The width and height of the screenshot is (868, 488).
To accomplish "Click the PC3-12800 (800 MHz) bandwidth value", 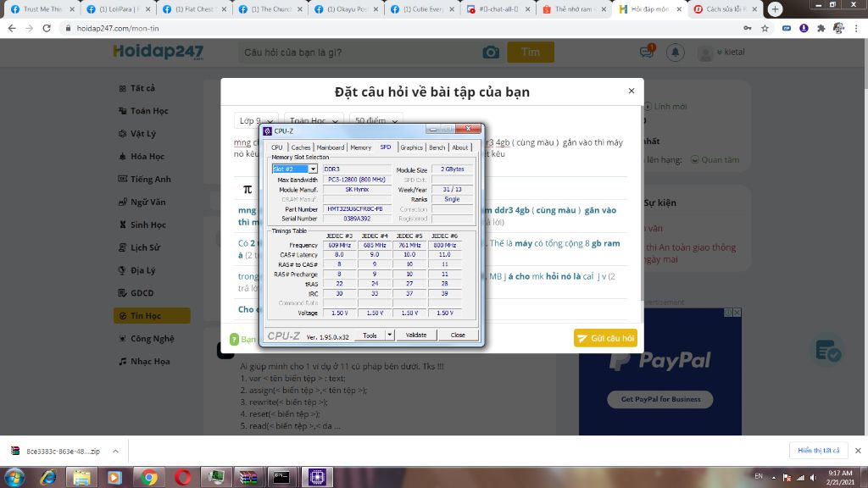I will [357, 180].
